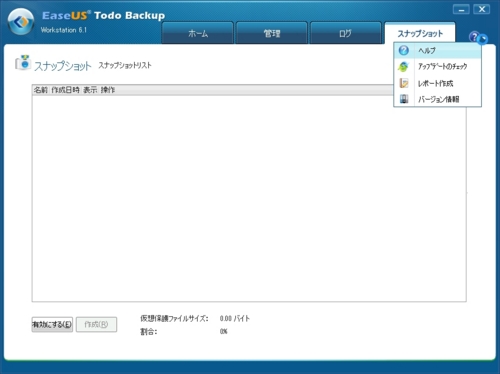This screenshot has height=374, width=500.
Task: Click the notepad icon next to レポート作成
Action: coord(404,83)
